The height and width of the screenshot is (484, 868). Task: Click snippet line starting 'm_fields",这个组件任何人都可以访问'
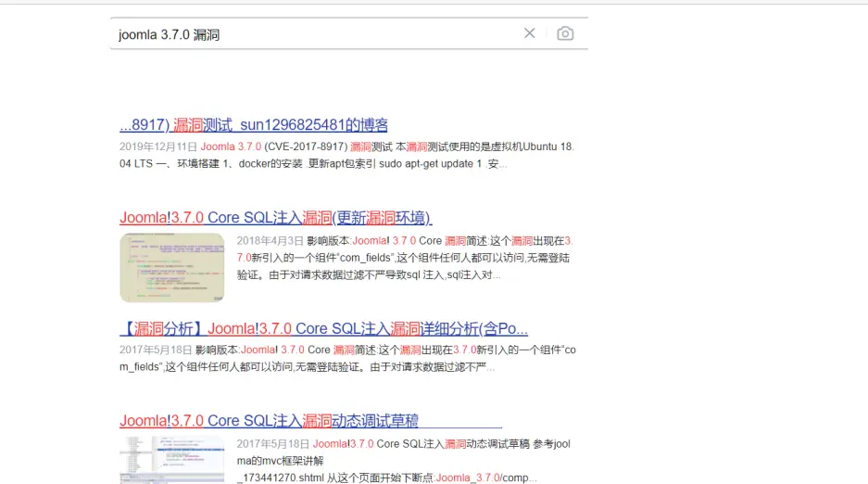308,367
